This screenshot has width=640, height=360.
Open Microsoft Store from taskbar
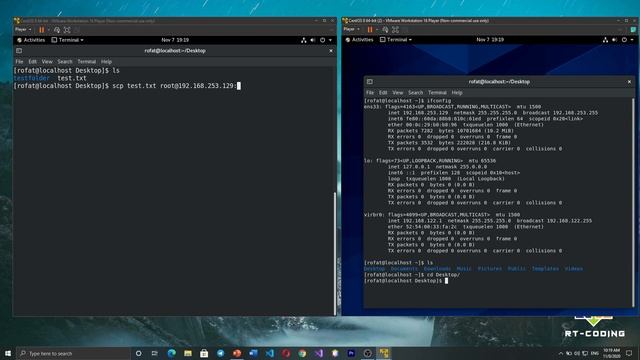click(204, 353)
